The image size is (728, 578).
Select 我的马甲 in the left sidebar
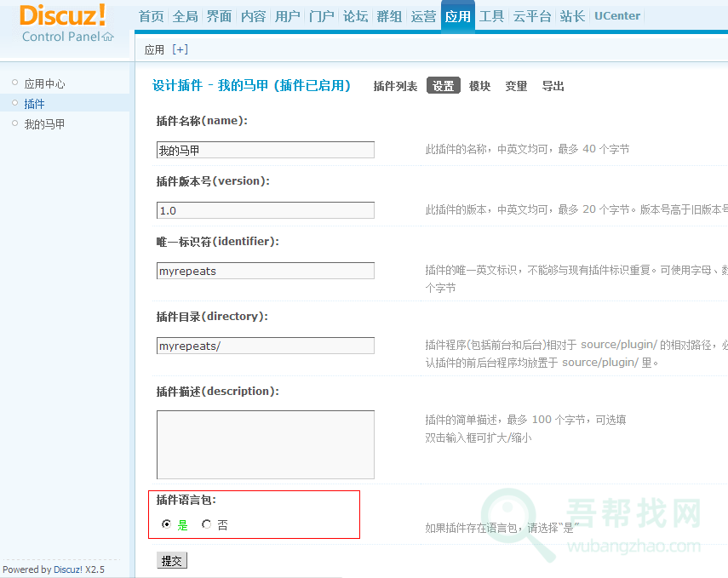[44, 124]
